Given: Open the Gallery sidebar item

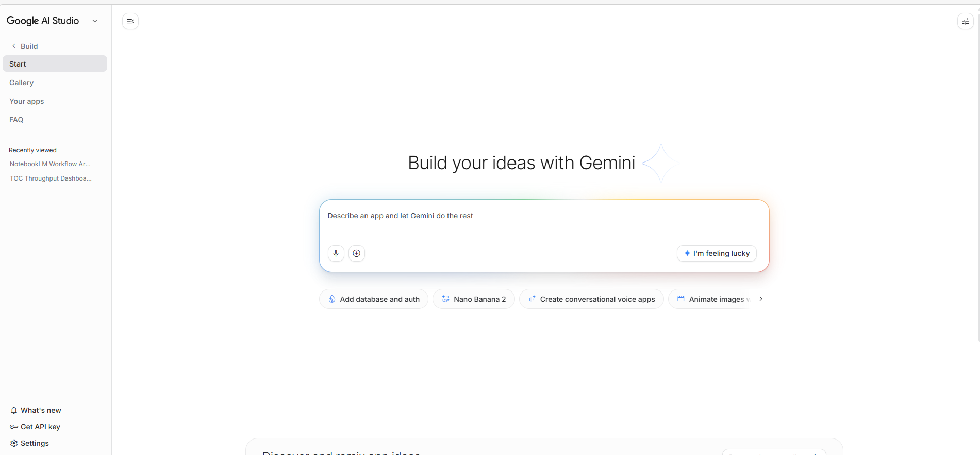Looking at the screenshot, I should click(x=22, y=83).
